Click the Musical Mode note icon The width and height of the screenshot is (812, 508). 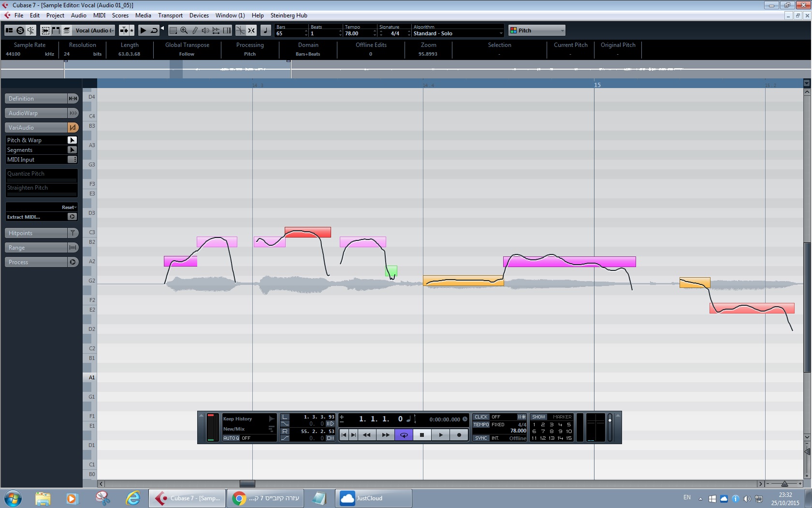[265, 30]
